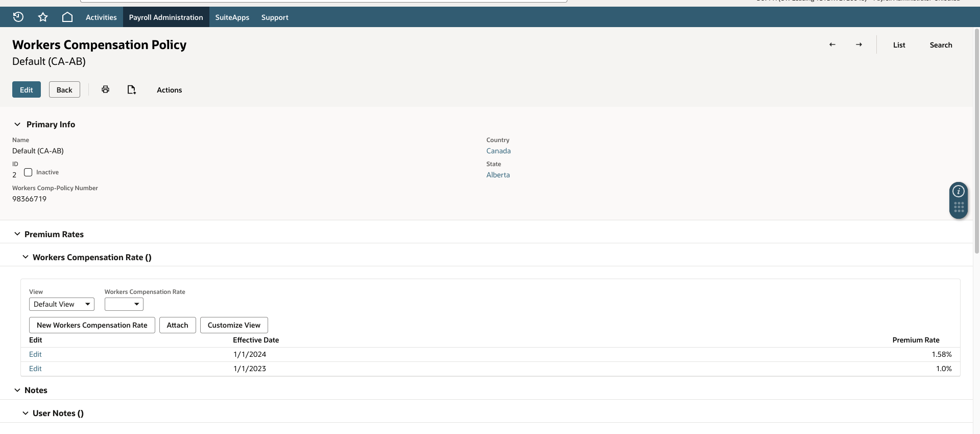Open the Workers Compensation Rate filter dropdown

(124, 304)
